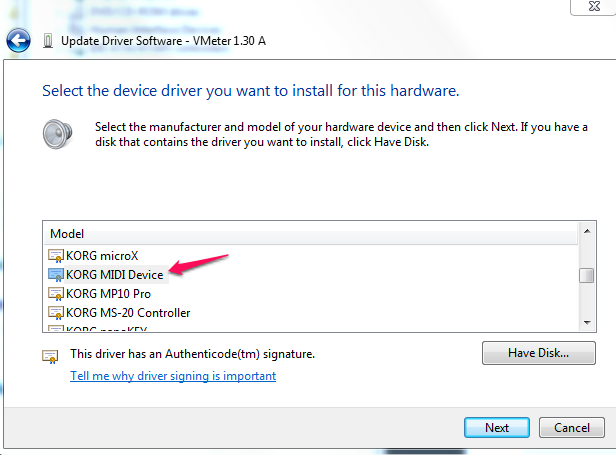Click the VMeter device icon in title
Viewport: 616px width, 455px height.
point(48,41)
